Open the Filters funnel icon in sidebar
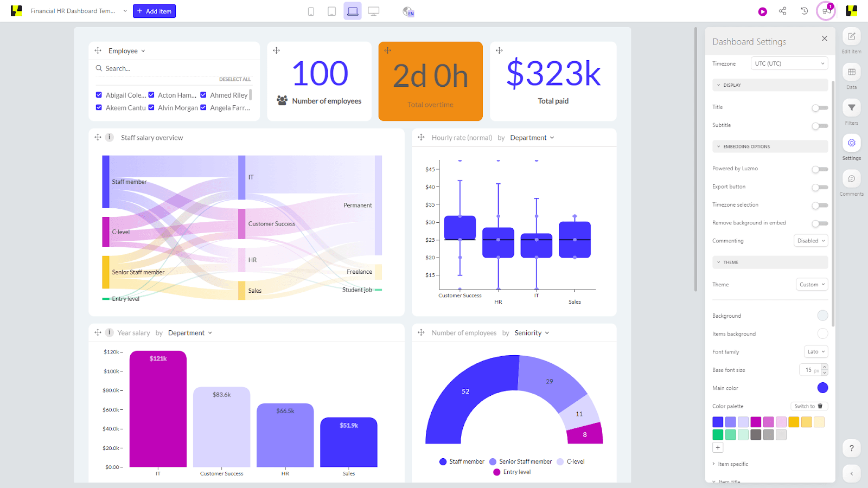This screenshot has width=868, height=488. tap(851, 108)
